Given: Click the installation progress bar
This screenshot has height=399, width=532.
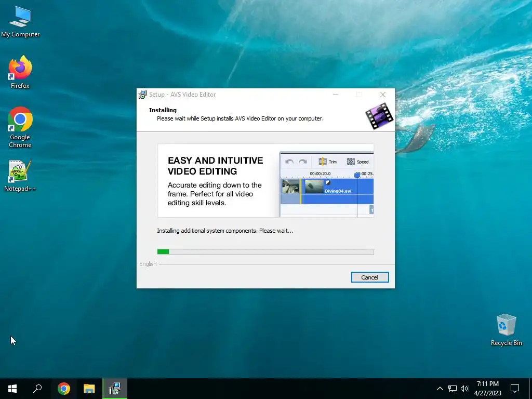Looking at the screenshot, I should (x=265, y=251).
